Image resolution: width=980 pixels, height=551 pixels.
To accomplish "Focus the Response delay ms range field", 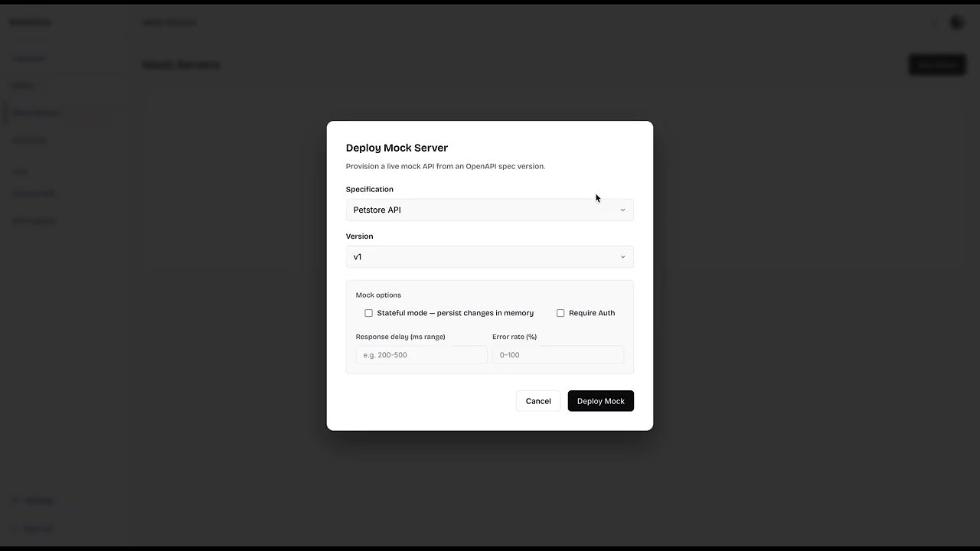I will 421,355.
